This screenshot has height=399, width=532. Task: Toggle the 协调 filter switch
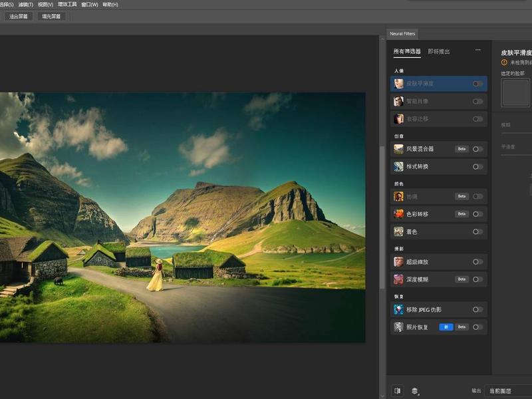pyautogui.click(x=477, y=196)
